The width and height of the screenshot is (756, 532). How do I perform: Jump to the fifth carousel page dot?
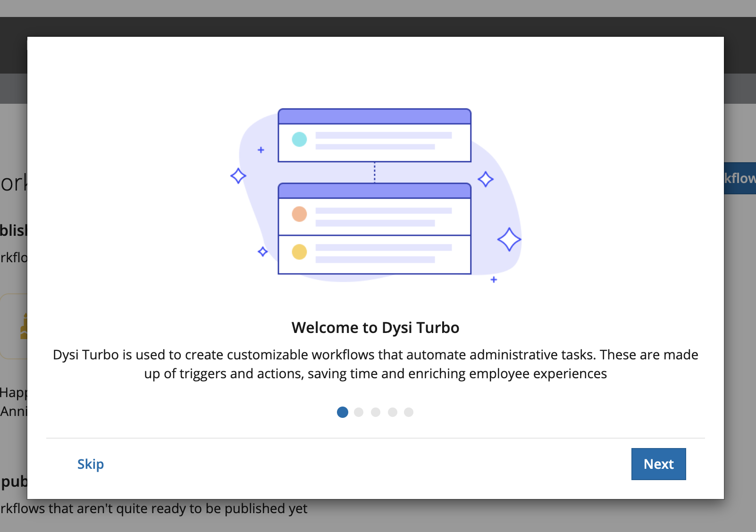pos(409,412)
